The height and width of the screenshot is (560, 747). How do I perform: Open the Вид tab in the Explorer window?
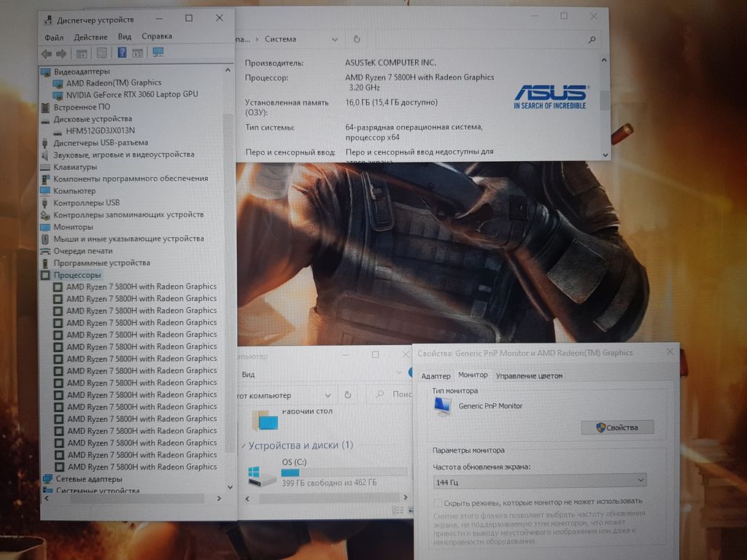pyautogui.click(x=248, y=375)
